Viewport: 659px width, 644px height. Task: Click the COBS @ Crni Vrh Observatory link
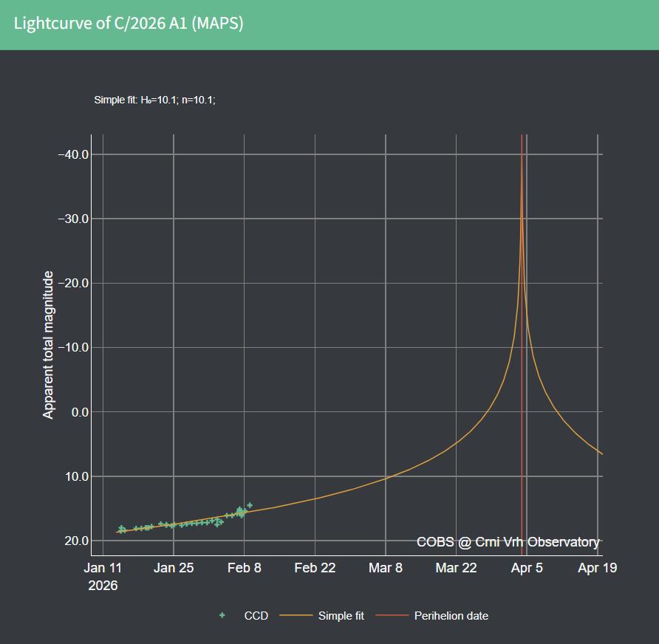[x=508, y=541]
